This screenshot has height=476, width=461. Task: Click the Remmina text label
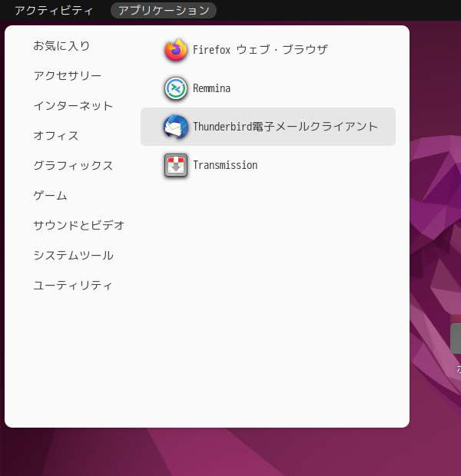211,88
